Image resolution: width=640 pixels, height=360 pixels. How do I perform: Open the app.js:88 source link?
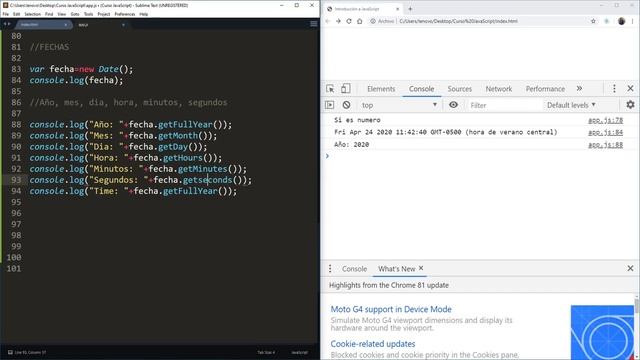(x=605, y=144)
